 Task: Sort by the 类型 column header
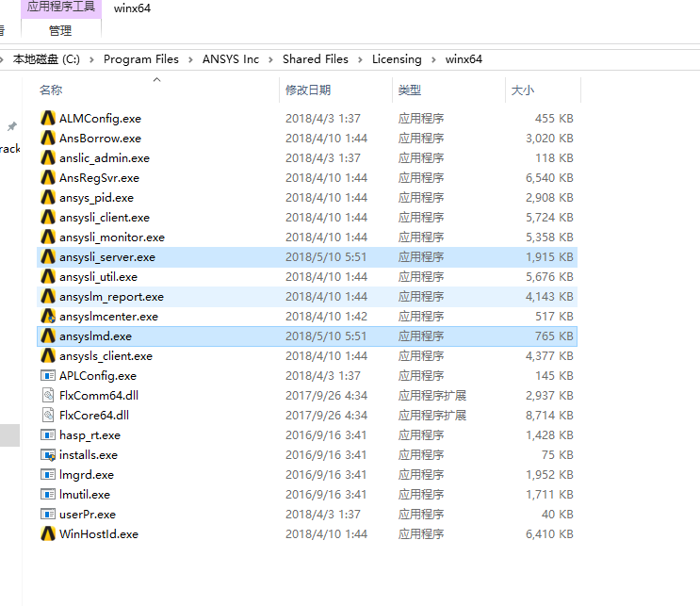(410, 90)
